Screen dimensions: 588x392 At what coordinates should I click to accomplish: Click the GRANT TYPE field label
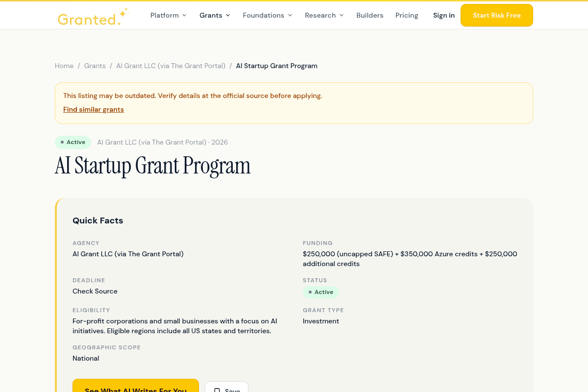323,310
